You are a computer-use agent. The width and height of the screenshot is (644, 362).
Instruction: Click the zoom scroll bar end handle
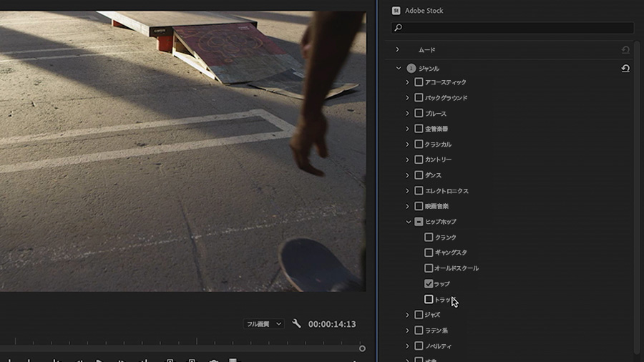point(362,348)
